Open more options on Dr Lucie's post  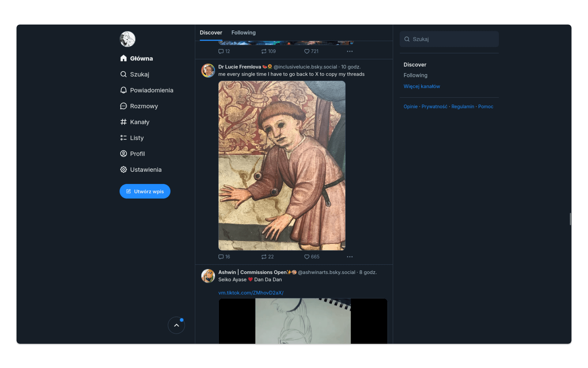[x=350, y=257]
